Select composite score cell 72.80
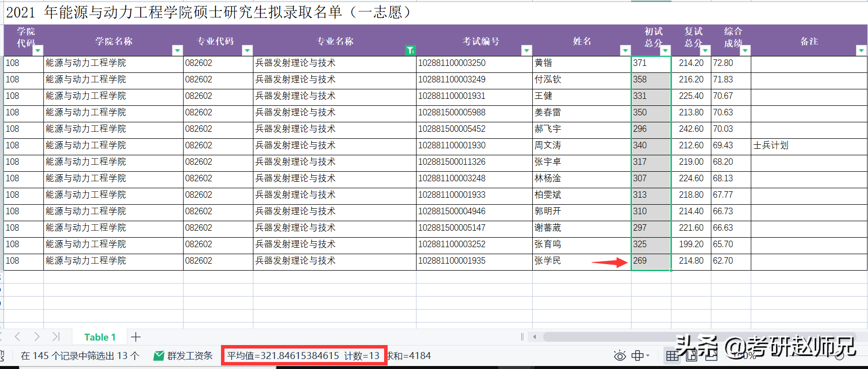Screen dimensions: 868x369 pyautogui.click(x=731, y=63)
